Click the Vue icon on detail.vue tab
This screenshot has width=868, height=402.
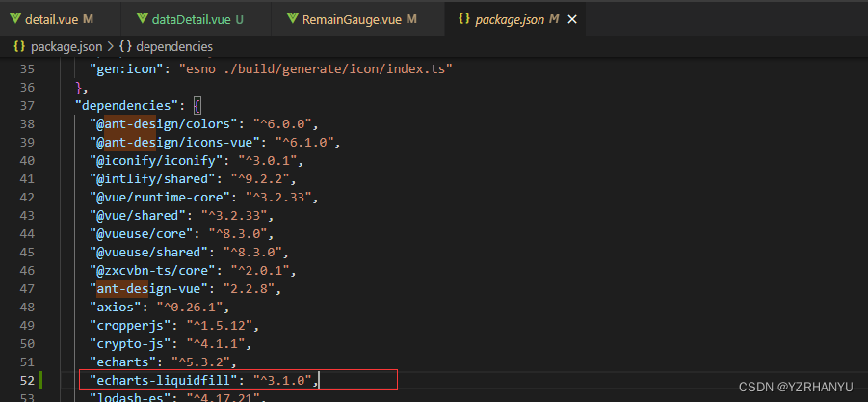[x=14, y=19]
